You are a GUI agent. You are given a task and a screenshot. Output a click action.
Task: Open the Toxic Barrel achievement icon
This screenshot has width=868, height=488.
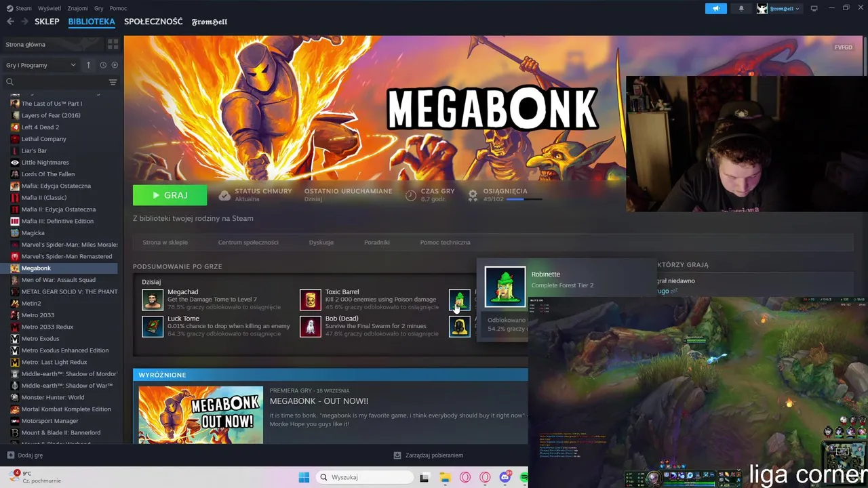[311, 300]
